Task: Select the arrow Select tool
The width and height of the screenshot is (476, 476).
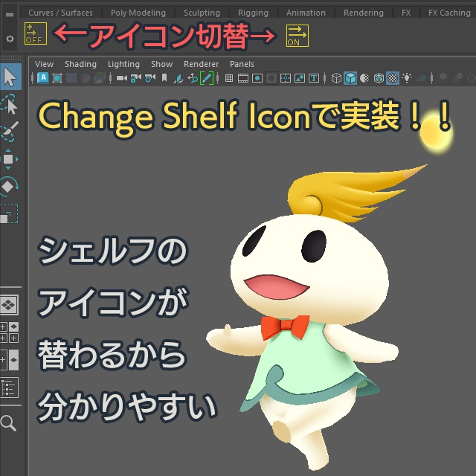Action: pyautogui.click(x=10, y=77)
